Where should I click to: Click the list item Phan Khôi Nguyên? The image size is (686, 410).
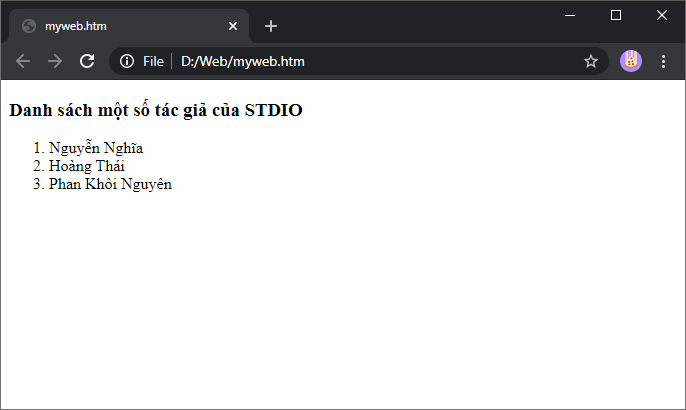[x=110, y=184]
